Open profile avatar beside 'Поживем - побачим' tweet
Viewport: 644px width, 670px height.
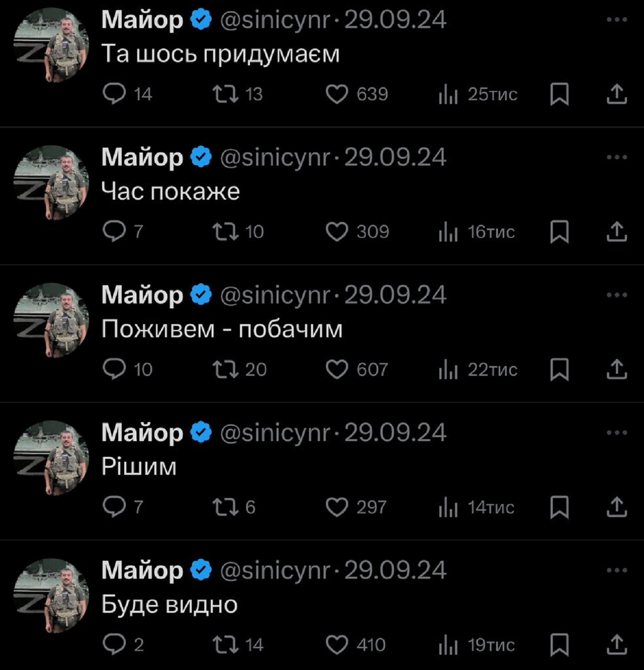click(x=51, y=320)
